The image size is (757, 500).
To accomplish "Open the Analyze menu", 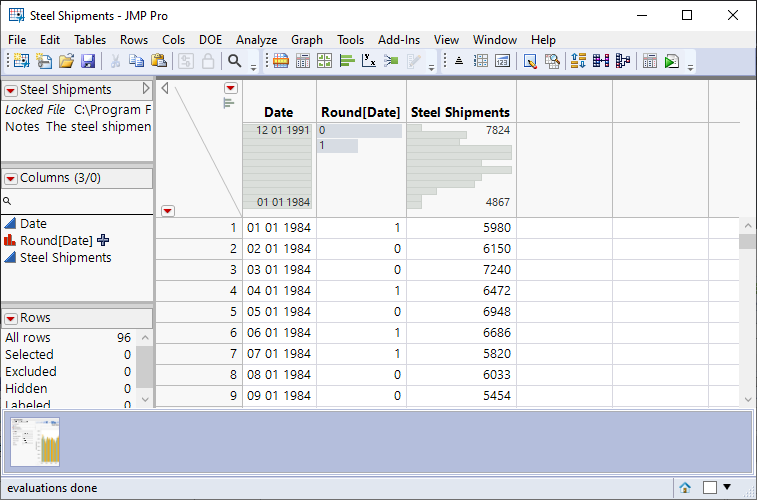I will point(256,40).
